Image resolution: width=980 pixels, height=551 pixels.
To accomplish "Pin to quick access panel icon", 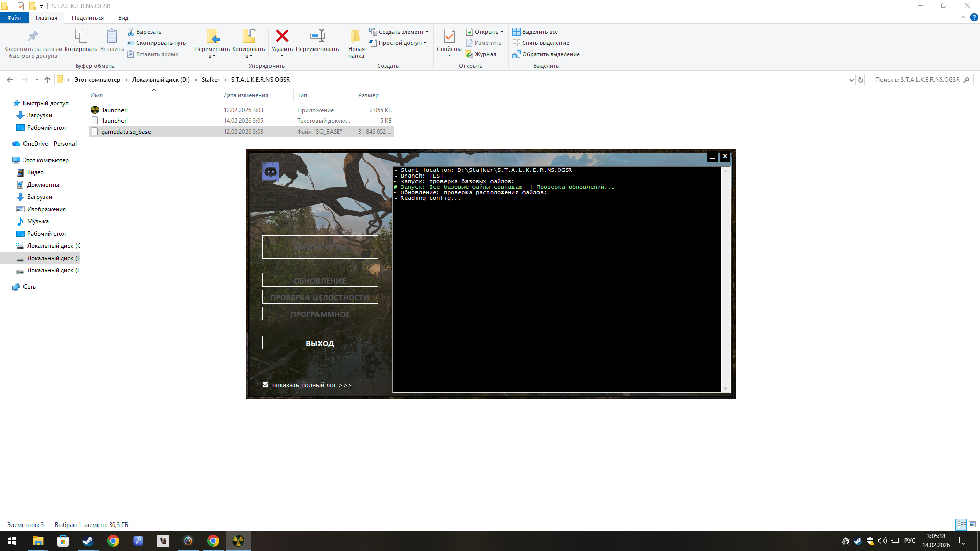I will [33, 36].
